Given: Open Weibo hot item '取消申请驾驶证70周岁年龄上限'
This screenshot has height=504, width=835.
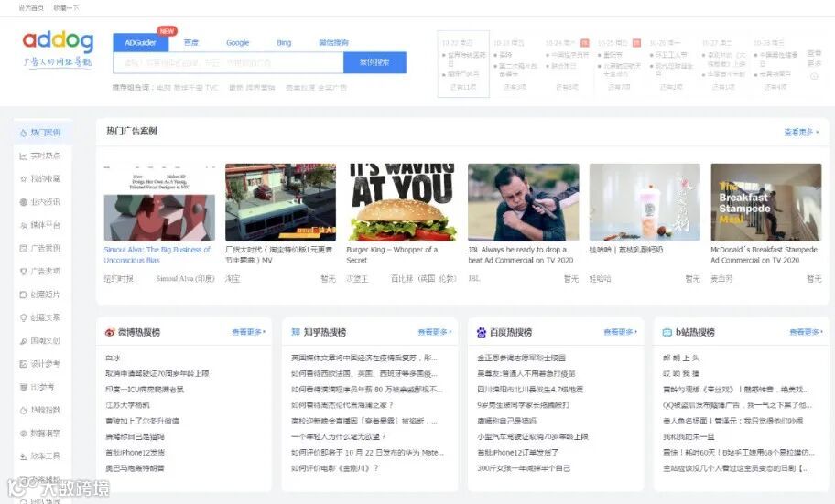Looking at the screenshot, I should [x=157, y=373].
